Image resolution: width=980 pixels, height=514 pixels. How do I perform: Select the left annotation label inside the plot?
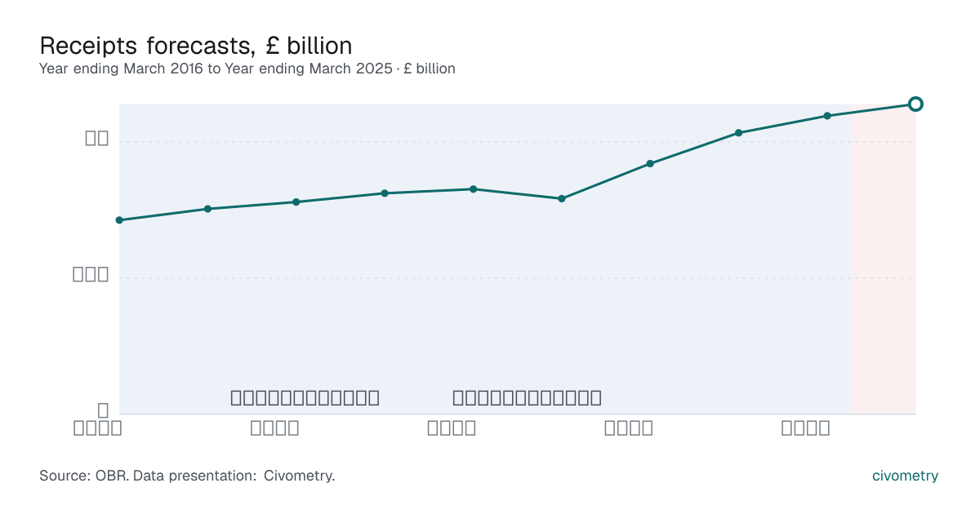[x=305, y=398]
